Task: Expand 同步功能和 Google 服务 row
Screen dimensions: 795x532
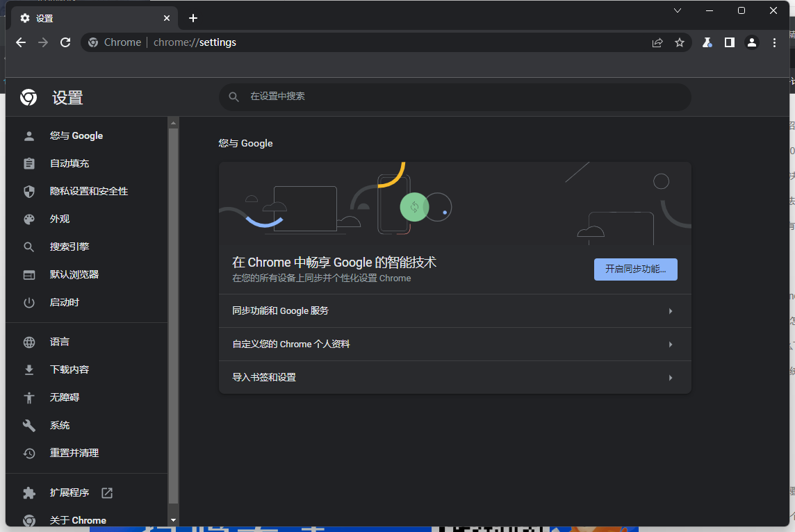Action: point(454,311)
